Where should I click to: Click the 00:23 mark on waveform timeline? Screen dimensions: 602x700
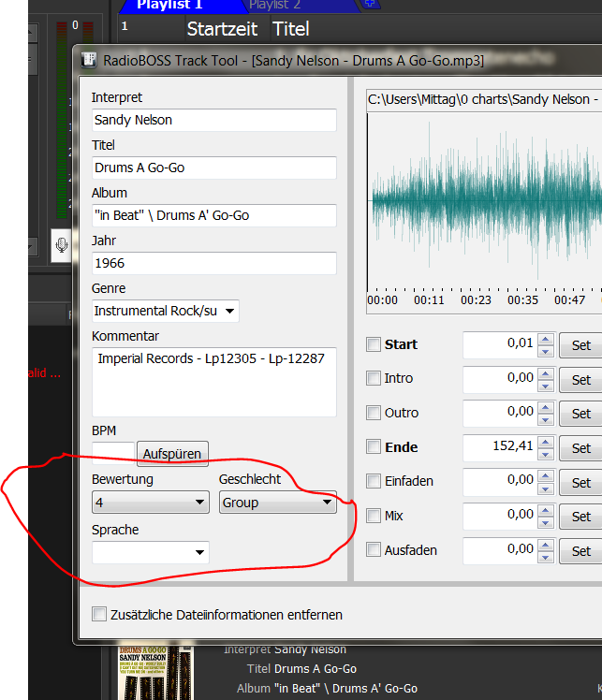coord(476,300)
